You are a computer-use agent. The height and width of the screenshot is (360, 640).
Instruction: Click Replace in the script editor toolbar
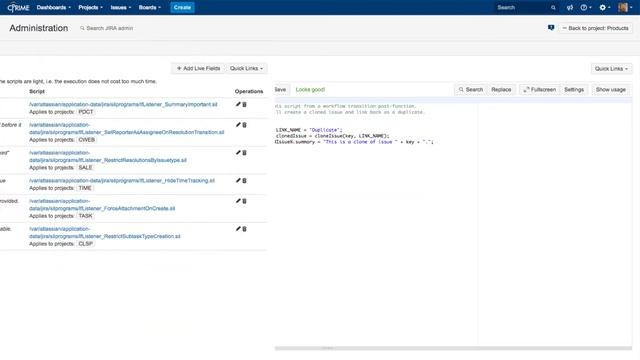tap(501, 89)
